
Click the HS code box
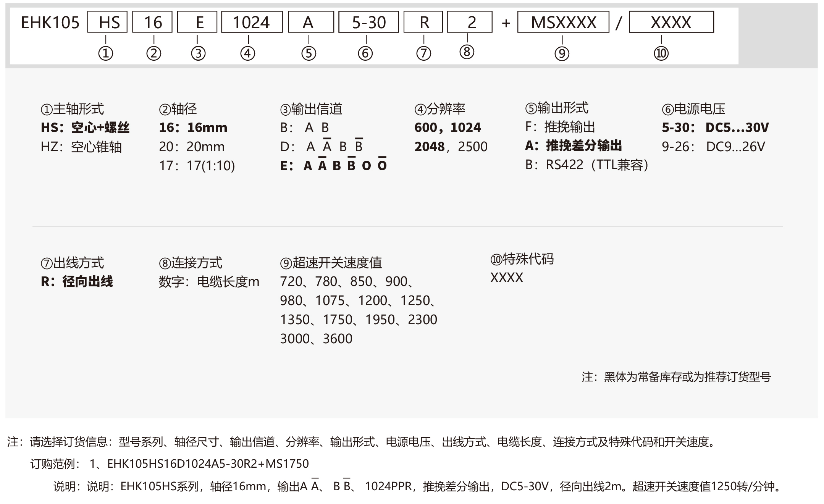point(107,22)
